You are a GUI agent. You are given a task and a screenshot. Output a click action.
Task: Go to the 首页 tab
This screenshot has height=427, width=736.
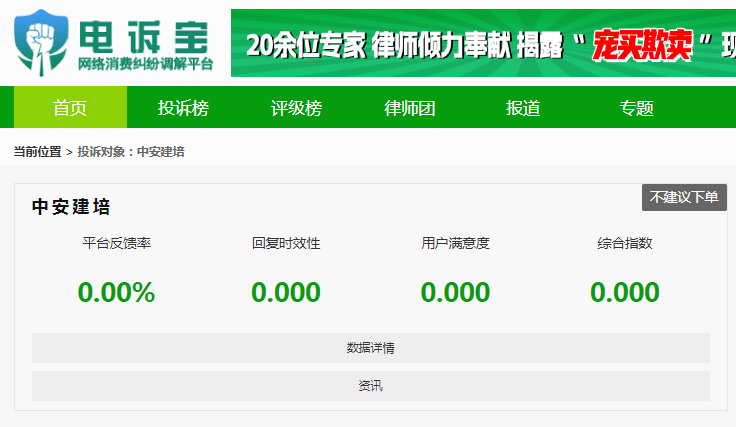coord(70,107)
